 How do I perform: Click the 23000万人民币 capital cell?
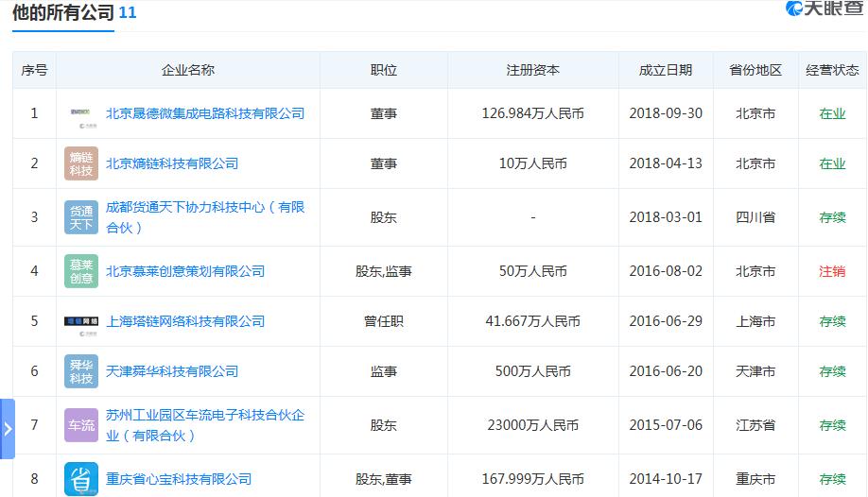coord(533,425)
